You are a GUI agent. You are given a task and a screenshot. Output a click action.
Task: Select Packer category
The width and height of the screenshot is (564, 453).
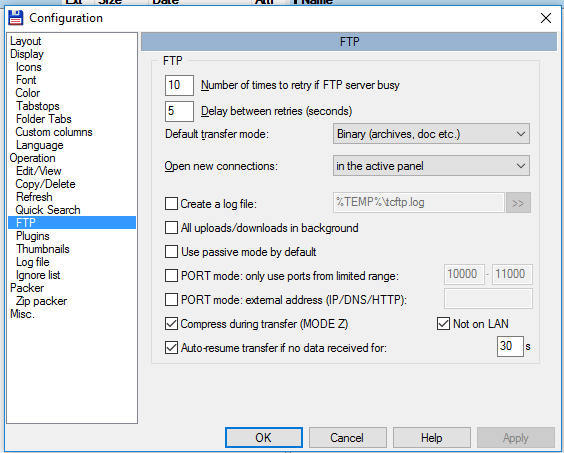point(27,288)
